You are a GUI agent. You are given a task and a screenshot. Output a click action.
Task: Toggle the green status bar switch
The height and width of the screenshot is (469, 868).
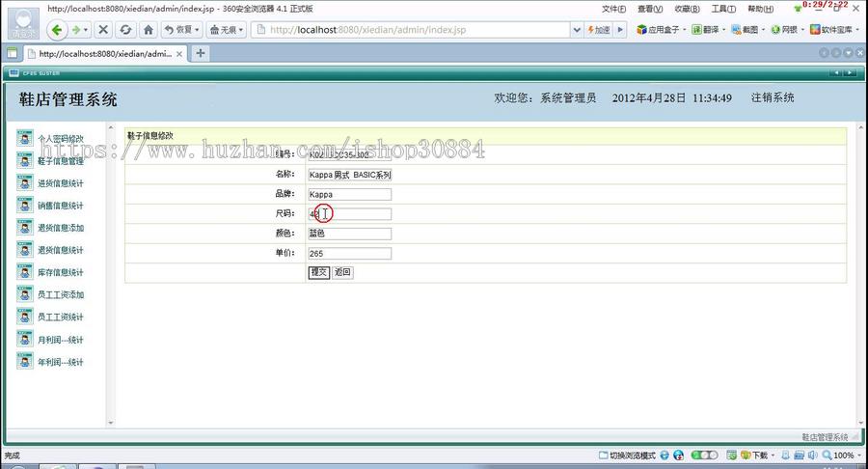(x=704, y=455)
